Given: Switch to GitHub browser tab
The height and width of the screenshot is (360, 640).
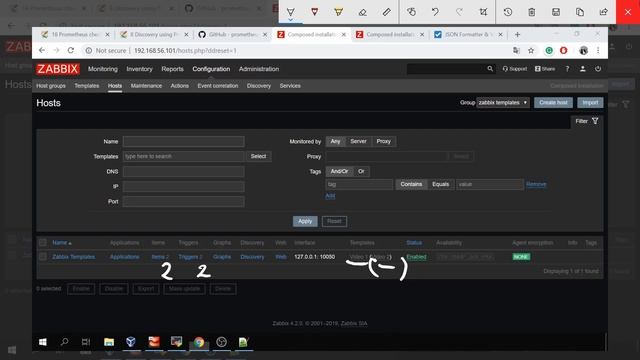Looking at the screenshot, I should [232, 35].
